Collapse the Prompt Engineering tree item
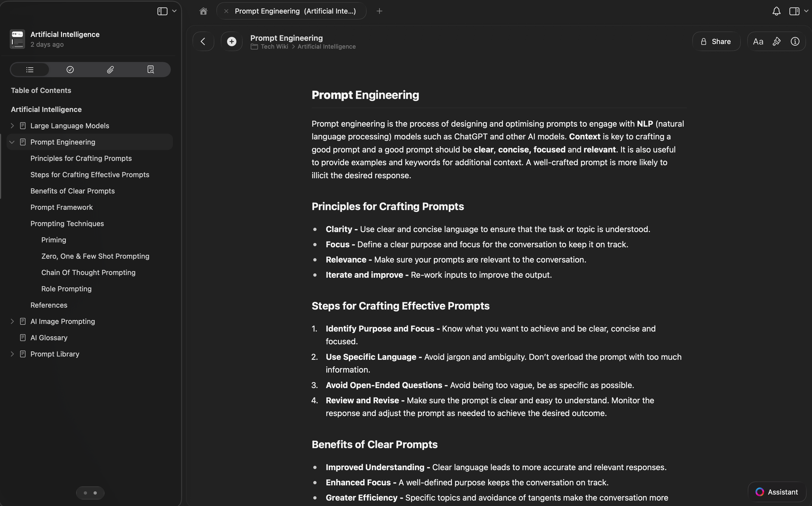The height and width of the screenshot is (506, 812). tap(13, 142)
